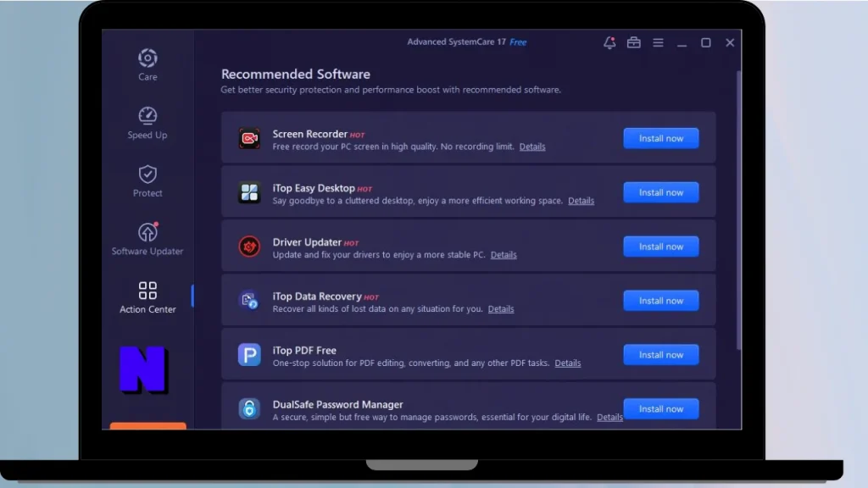The height and width of the screenshot is (488, 868).
Task: Click the Recommended Software heading
Action: coord(296,75)
